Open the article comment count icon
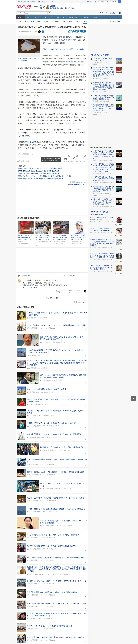The height and width of the screenshot is (644, 138). point(33,32)
